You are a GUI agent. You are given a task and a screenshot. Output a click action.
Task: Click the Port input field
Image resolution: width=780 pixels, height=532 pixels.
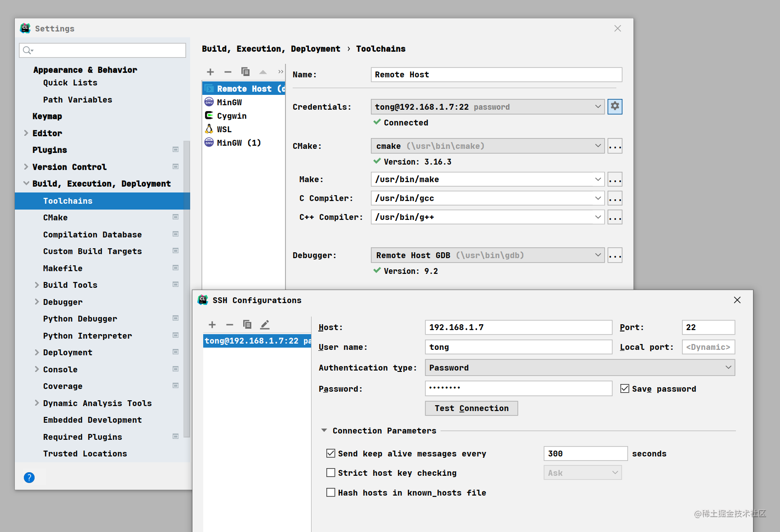click(708, 327)
